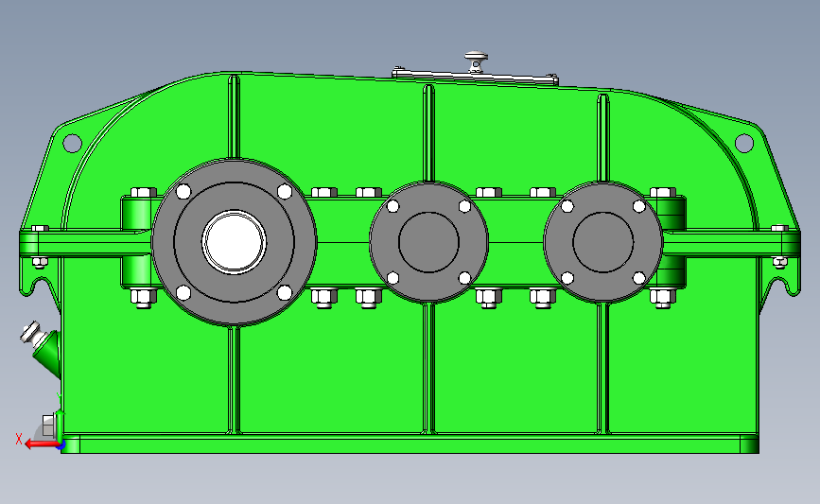
Task: Select the upper vertical rib above right cover
Action: 603,138
